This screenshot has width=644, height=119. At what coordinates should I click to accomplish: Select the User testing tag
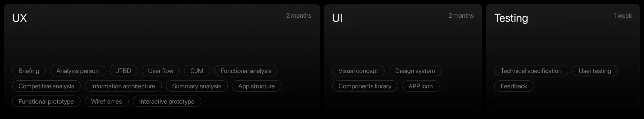click(x=595, y=71)
